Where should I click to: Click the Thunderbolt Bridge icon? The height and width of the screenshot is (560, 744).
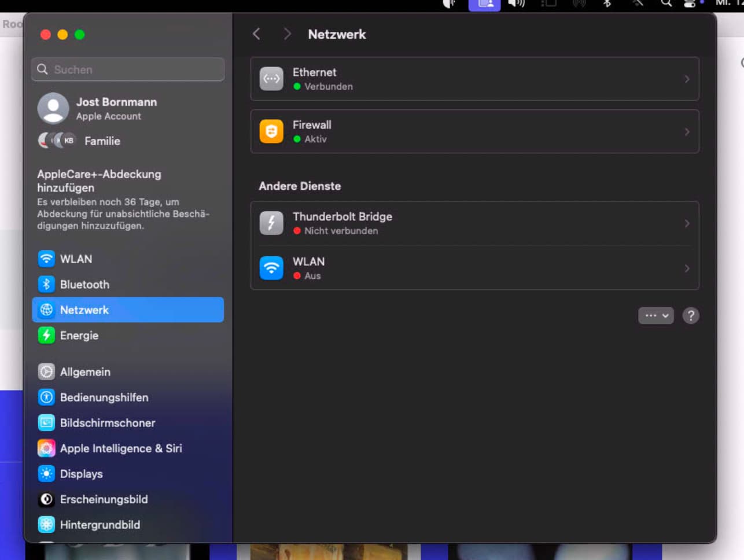tap(271, 223)
